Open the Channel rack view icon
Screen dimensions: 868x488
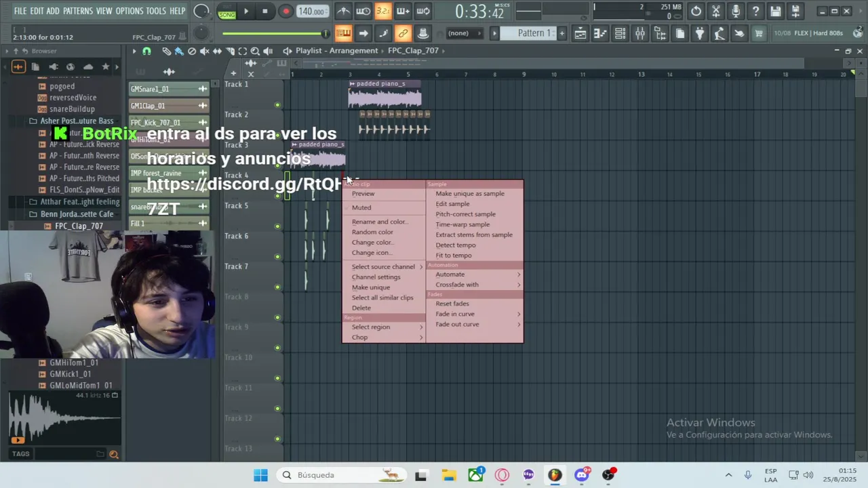tap(620, 33)
